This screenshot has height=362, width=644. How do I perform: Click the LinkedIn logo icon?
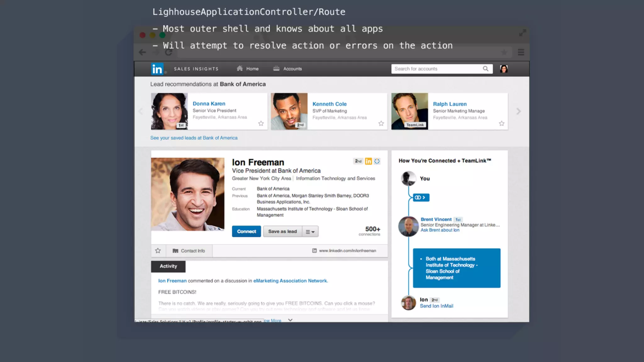point(157,69)
